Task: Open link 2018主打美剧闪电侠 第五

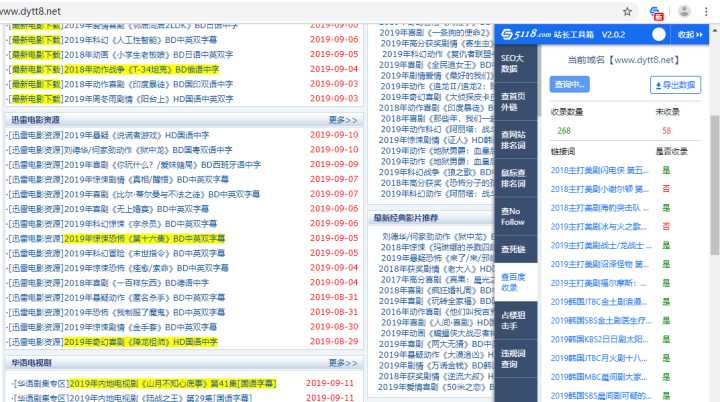Action: pyautogui.click(x=599, y=170)
